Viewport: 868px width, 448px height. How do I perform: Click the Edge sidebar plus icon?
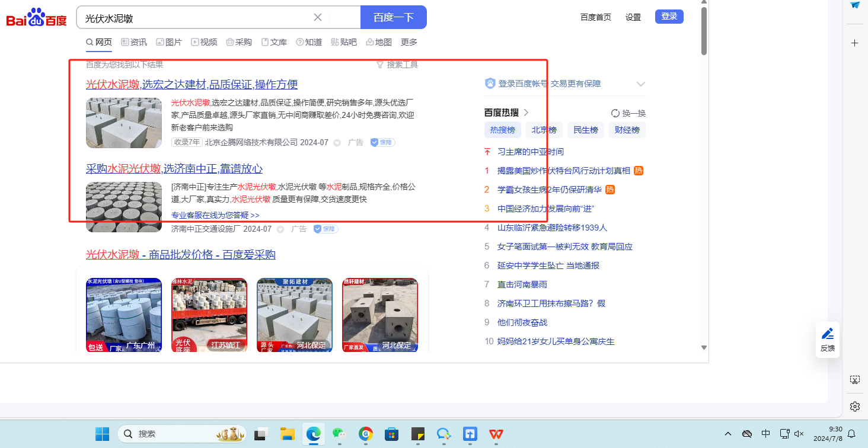coord(855,43)
